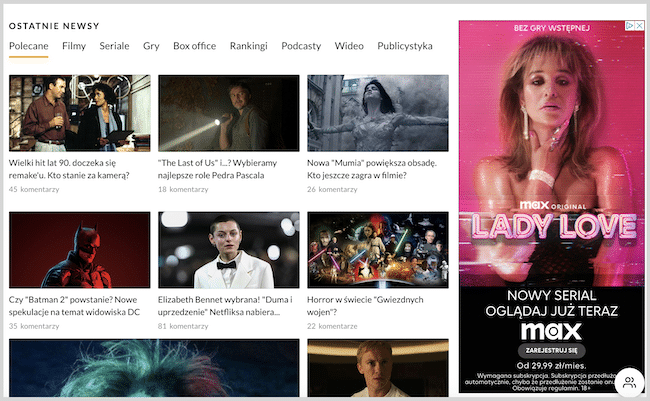The image size is (650, 401).
Task: Close the Lady Love advertisement
Action: point(640,26)
